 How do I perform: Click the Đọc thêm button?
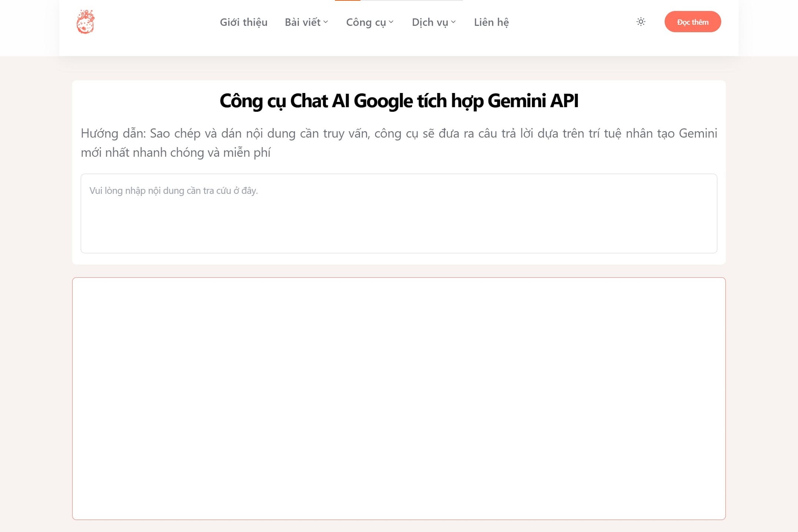pyautogui.click(x=692, y=22)
